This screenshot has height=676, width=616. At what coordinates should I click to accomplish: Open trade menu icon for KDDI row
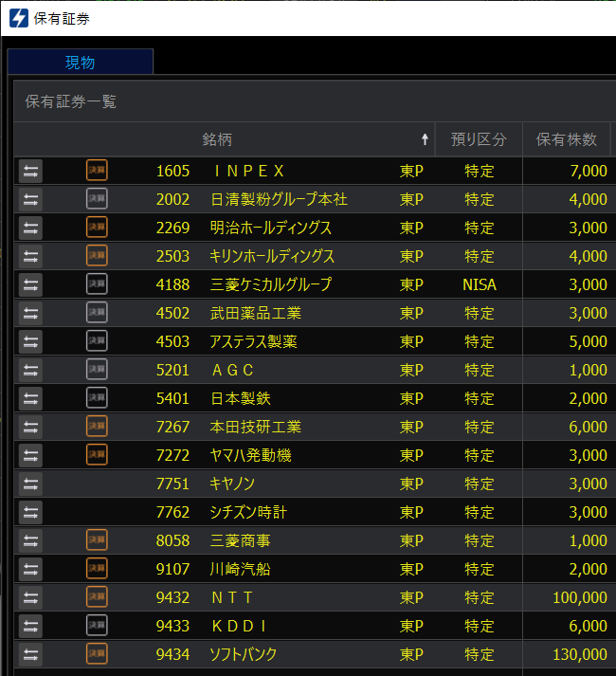point(30,627)
